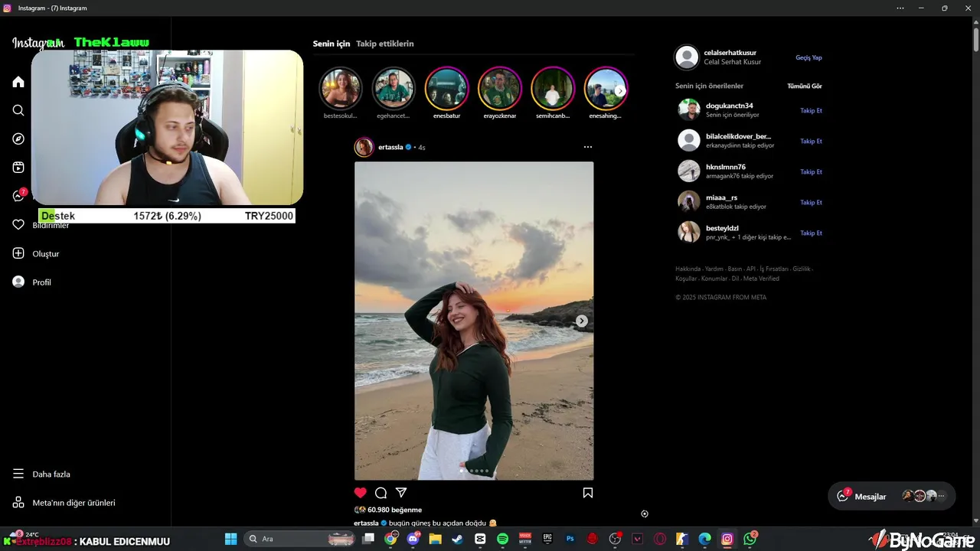Save post with bookmark icon

point(588,493)
